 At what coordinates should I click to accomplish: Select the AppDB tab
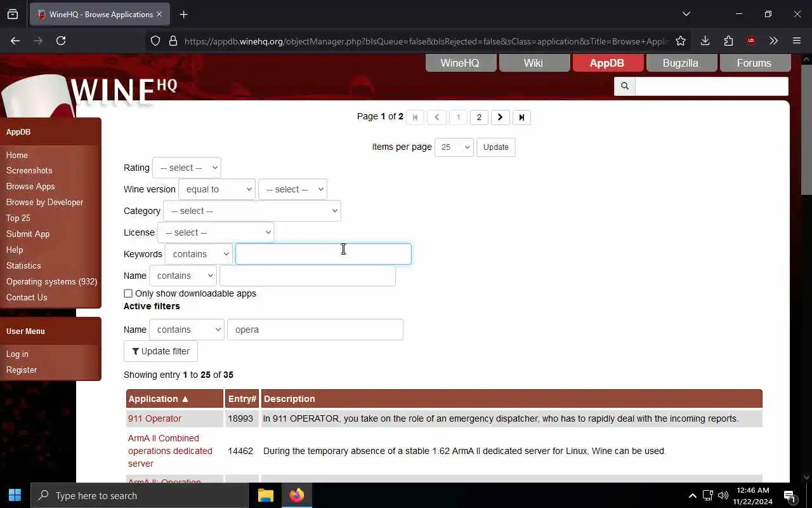[607, 63]
